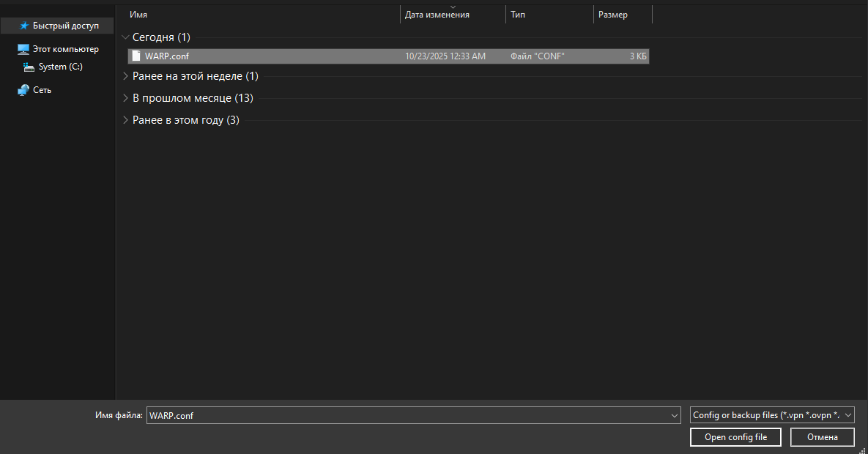Screen dimensions: 868x454
Task: Click the Отмена button
Action: tap(822, 437)
